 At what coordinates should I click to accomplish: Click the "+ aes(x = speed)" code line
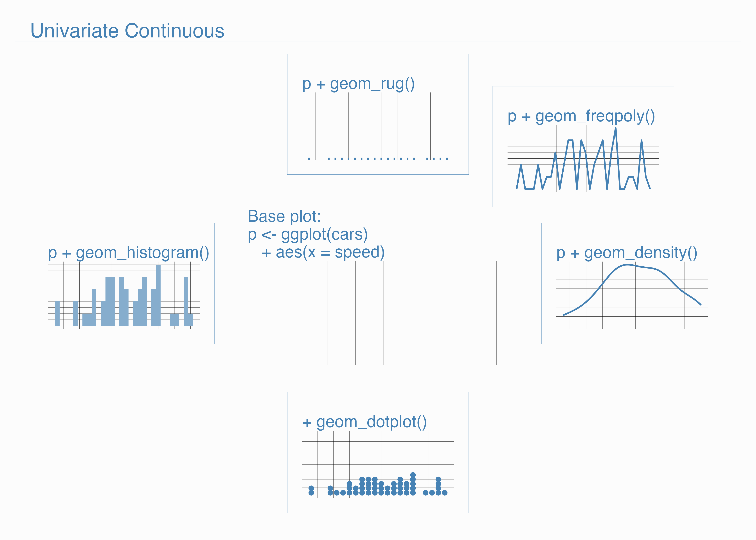[x=323, y=252]
